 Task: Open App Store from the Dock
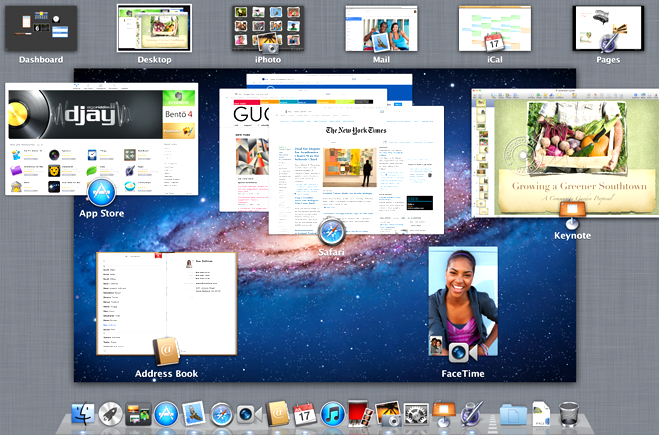tap(166, 414)
